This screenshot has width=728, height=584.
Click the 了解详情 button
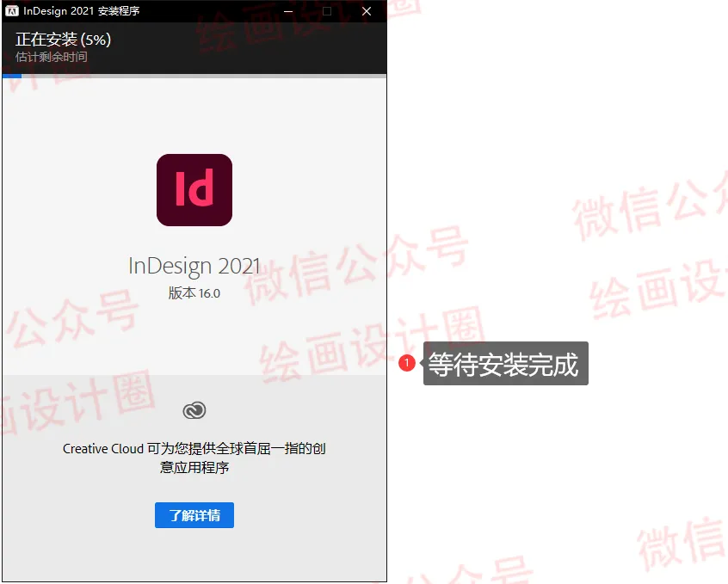[x=194, y=515]
